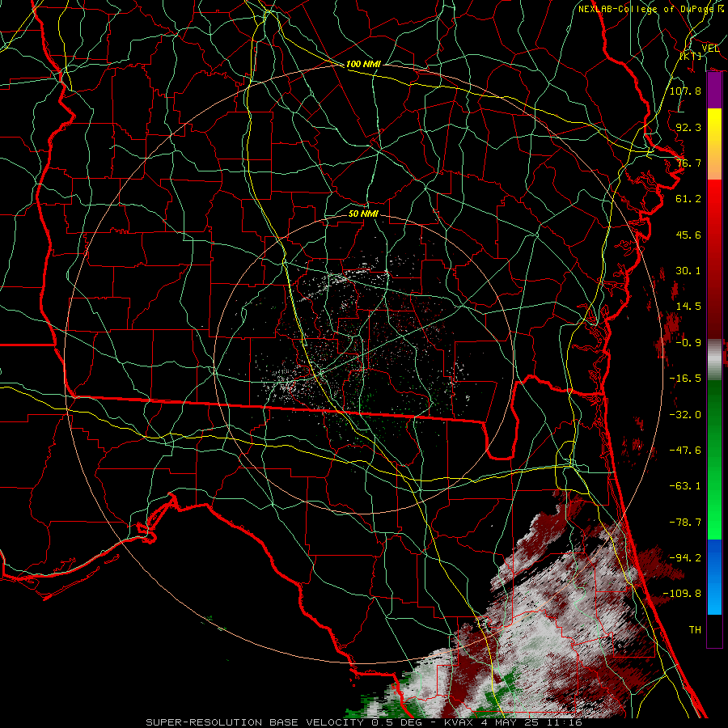Image resolution: width=728 pixels, height=728 pixels.
Task: Click the 107.8 velocity scale value
Action: coord(685,91)
